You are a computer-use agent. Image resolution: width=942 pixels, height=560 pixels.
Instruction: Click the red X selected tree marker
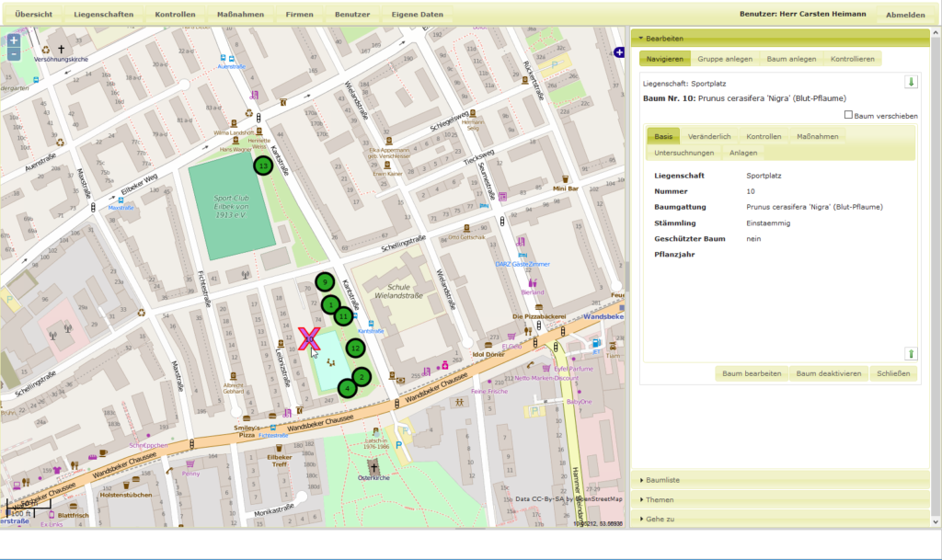309,338
